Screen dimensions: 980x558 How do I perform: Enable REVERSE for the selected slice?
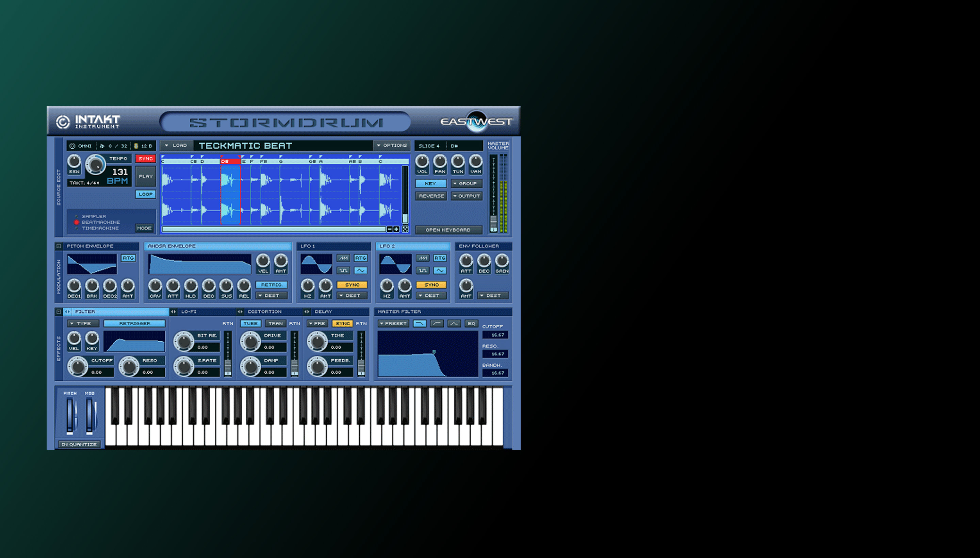pyautogui.click(x=431, y=196)
